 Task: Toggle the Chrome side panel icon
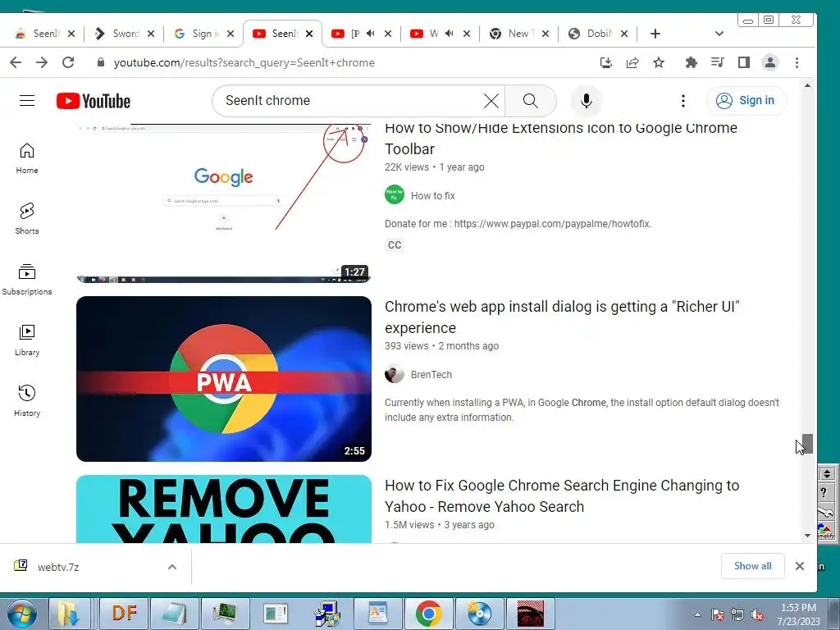point(743,62)
